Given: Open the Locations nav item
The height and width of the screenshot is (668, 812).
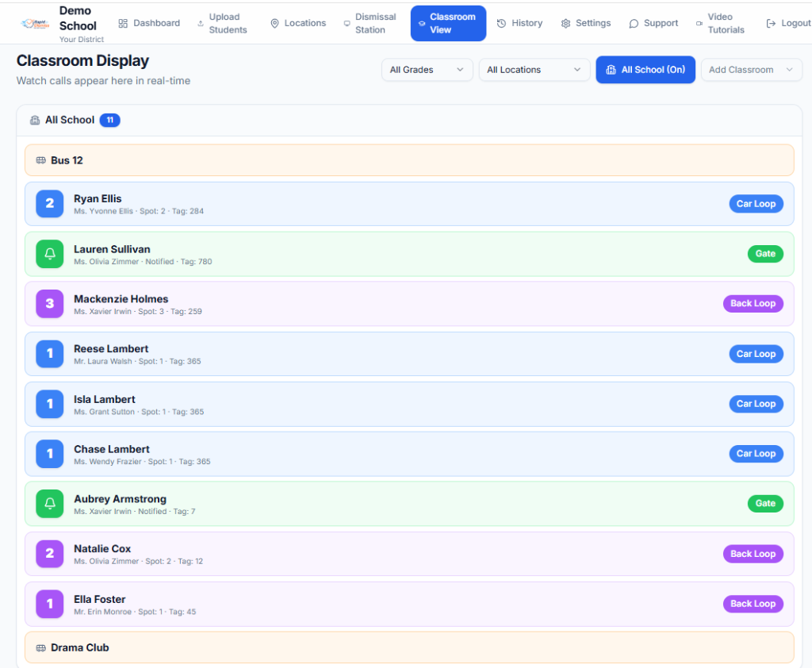Looking at the screenshot, I should click(298, 23).
